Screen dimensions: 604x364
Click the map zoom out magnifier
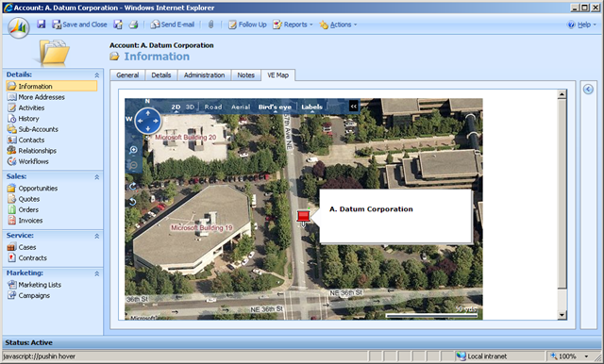pyautogui.click(x=133, y=165)
